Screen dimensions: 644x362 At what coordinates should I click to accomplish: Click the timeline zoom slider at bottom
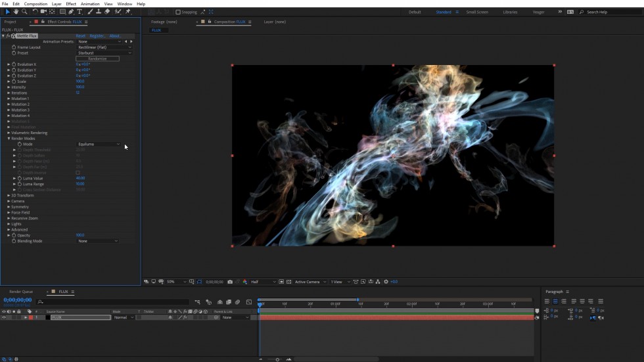pos(277,359)
